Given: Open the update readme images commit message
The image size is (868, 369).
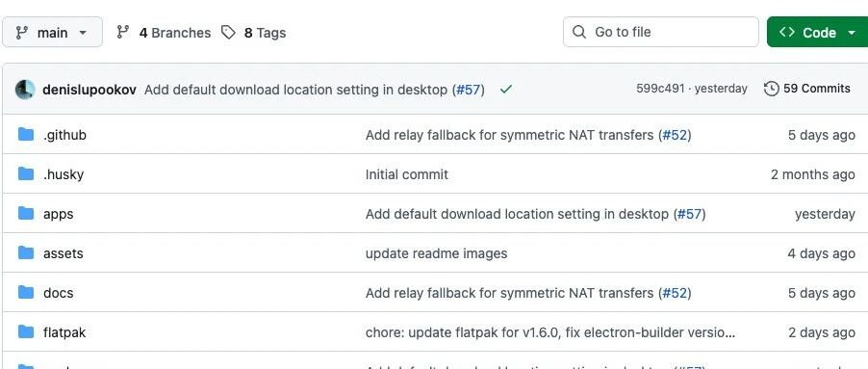Looking at the screenshot, I should 436,253.
